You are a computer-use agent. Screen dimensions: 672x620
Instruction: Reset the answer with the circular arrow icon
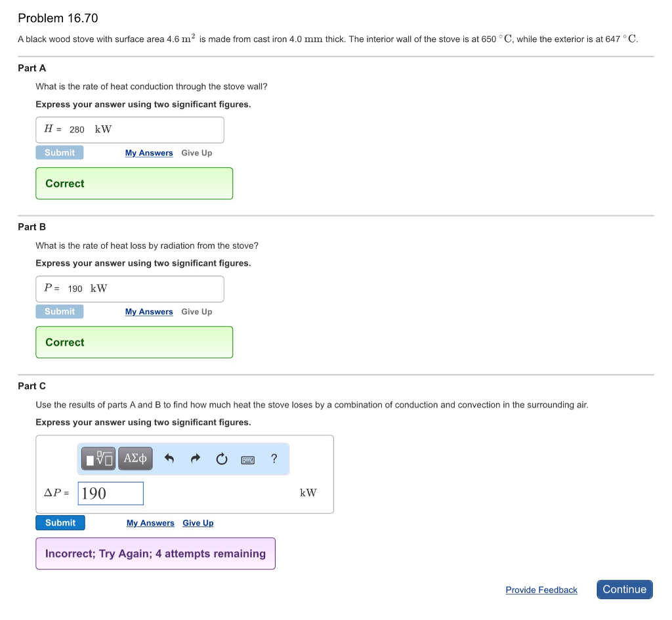[x=222, y=459]
